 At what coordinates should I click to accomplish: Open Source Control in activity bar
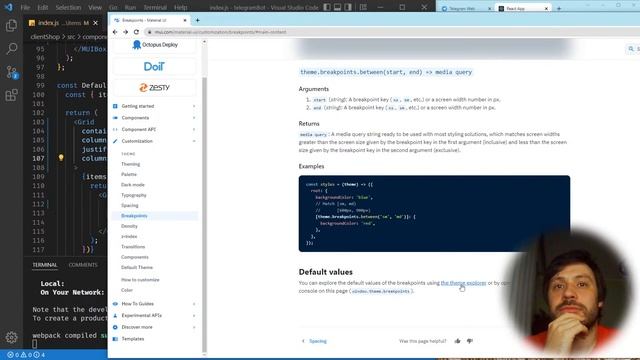[x=11, y=72]
